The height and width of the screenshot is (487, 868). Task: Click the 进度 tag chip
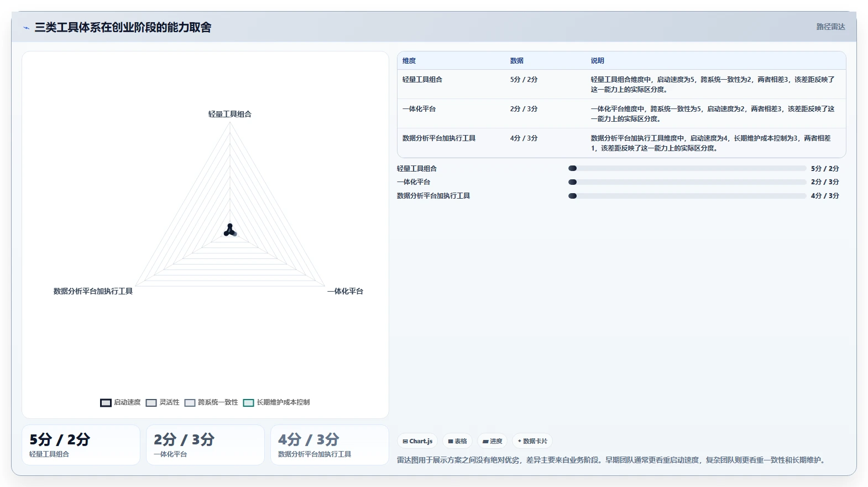492,441
